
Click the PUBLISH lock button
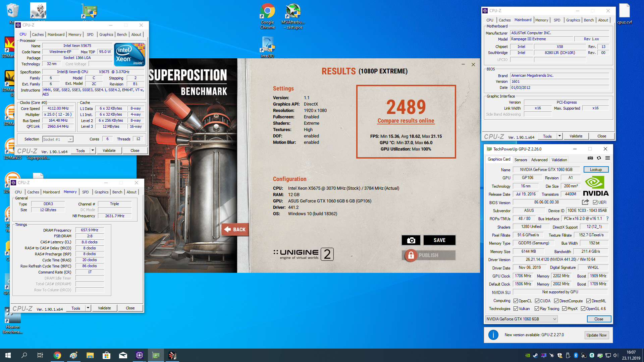(x=428, y=255)
